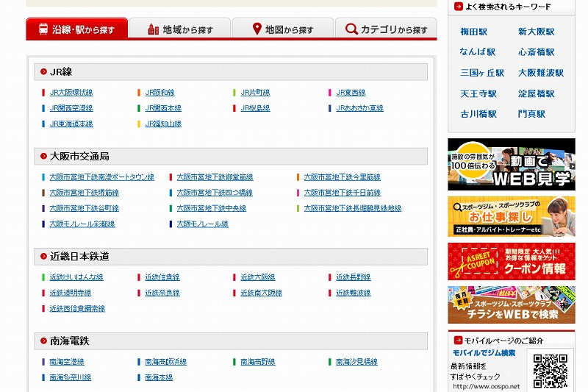Open JRおおさか東線 link
Image resolution: width=588 pixels, height=392 pixels.
[359, 108]
